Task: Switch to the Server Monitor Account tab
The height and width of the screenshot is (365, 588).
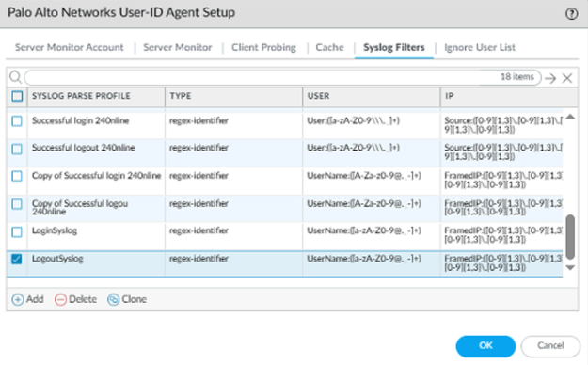Action: 70,47
